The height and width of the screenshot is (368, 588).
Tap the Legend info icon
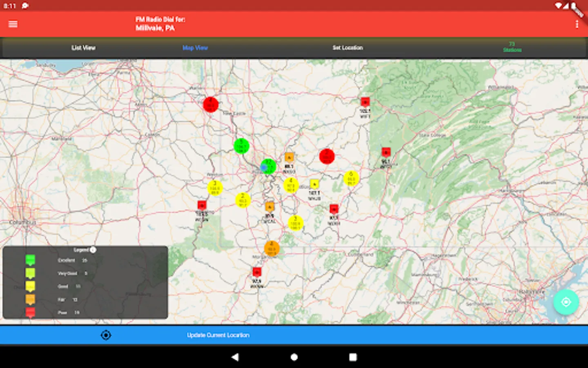(x=93, y=250)
